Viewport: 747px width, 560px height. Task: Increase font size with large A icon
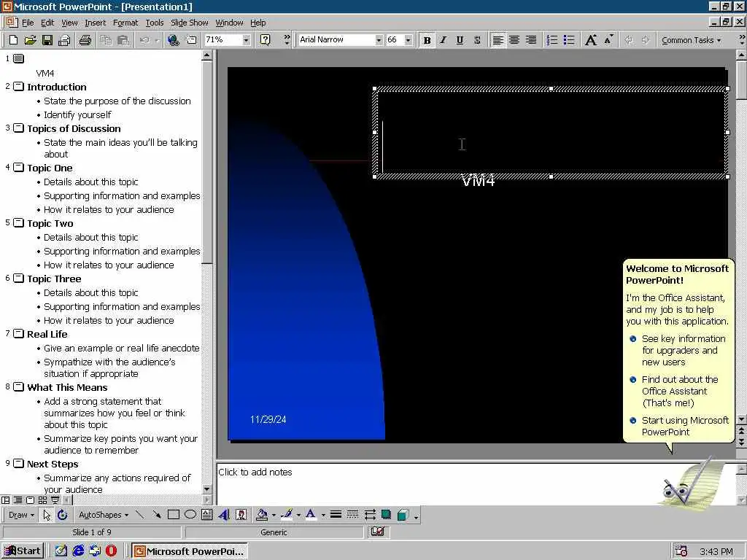(x=591, y=40)
